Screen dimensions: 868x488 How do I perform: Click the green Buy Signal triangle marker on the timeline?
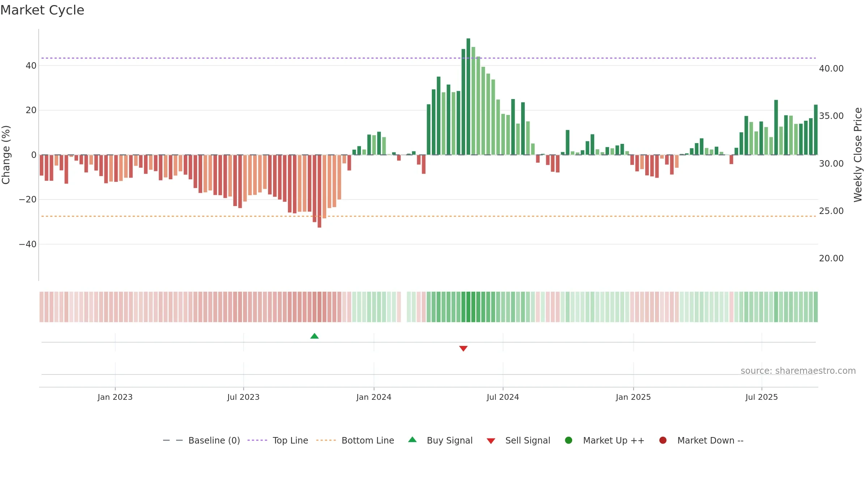[314, 336]
